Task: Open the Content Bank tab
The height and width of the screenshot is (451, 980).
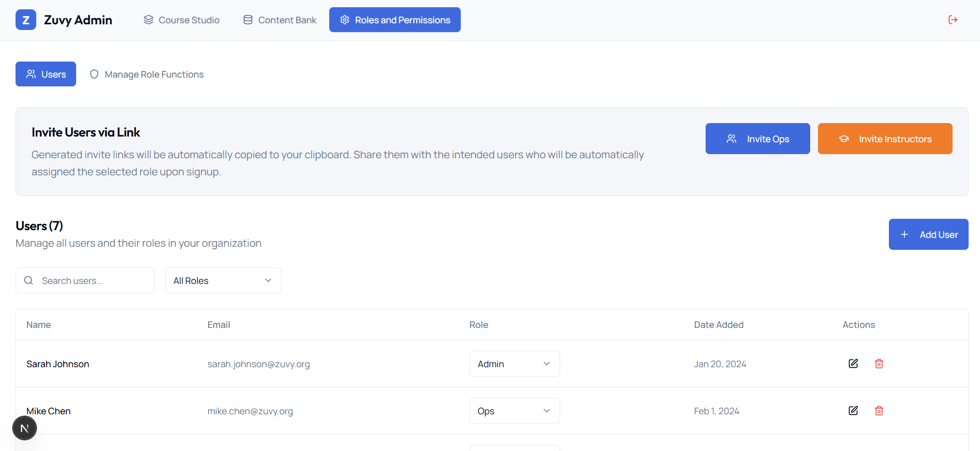Action: coord(280,20)
